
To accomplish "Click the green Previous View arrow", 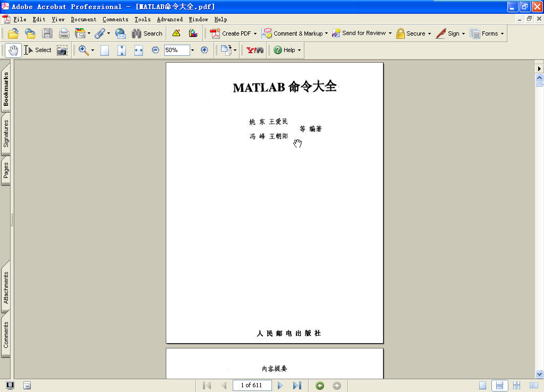I will (x=320, y=386).
